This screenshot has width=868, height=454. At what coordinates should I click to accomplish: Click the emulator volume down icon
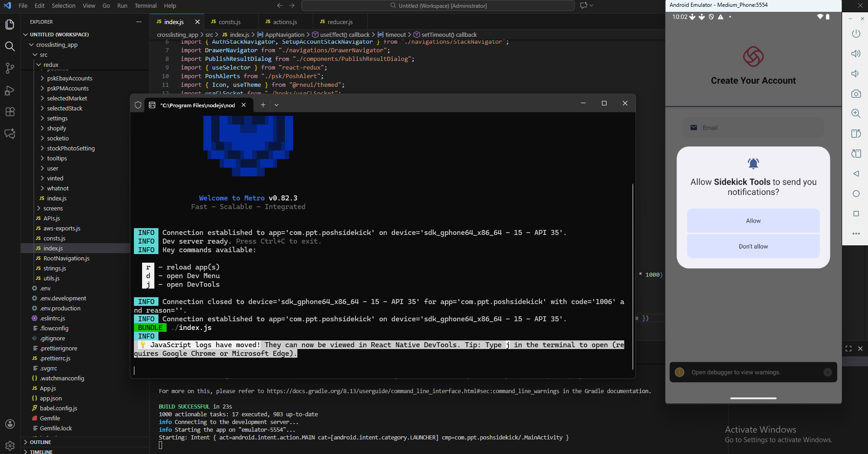[856, 74]
